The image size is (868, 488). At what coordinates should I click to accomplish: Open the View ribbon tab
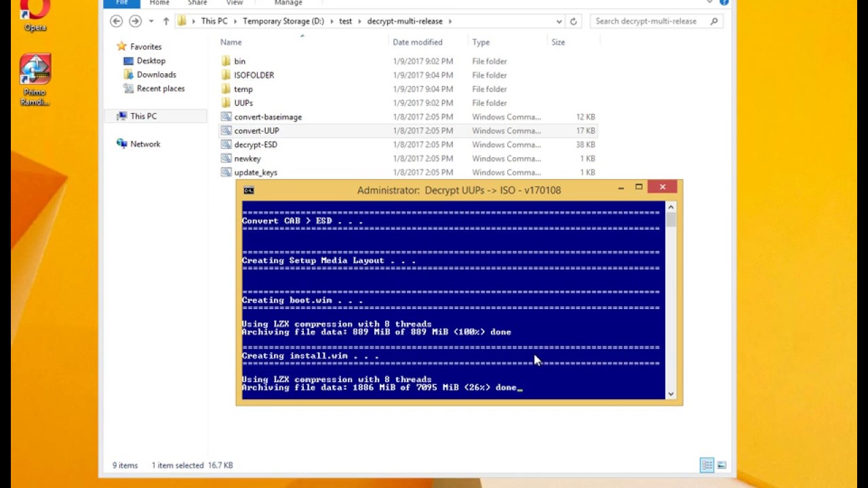tap(235, 3)
